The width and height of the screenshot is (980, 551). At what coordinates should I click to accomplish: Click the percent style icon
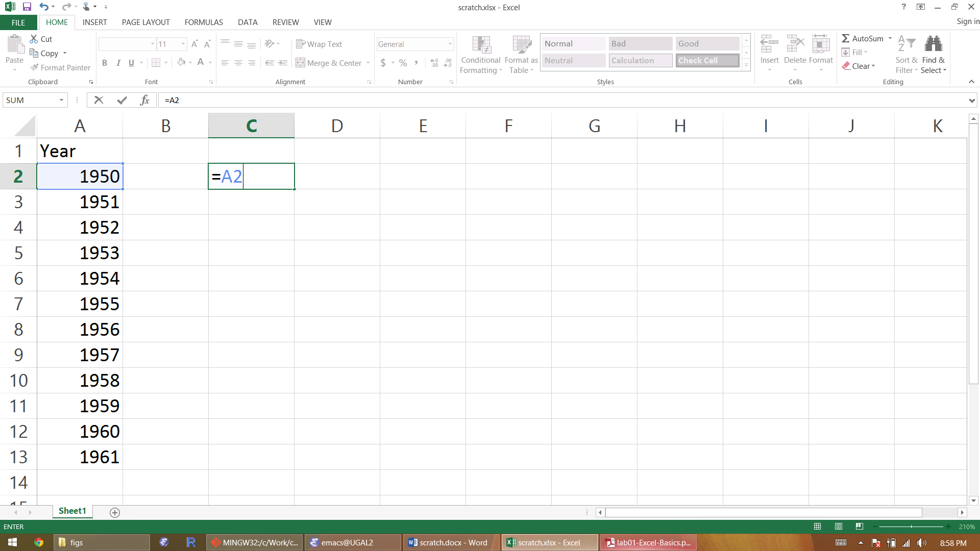click(x=403, y=63)
